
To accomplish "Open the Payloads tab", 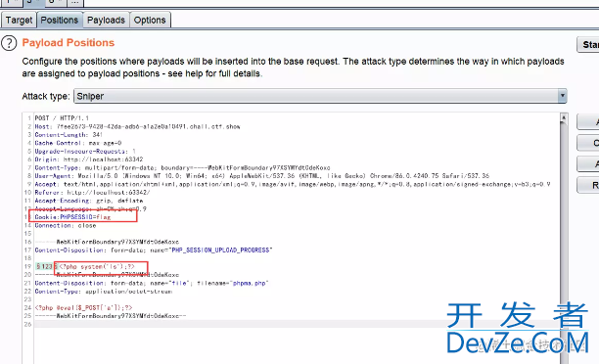I will coord(106,20).
